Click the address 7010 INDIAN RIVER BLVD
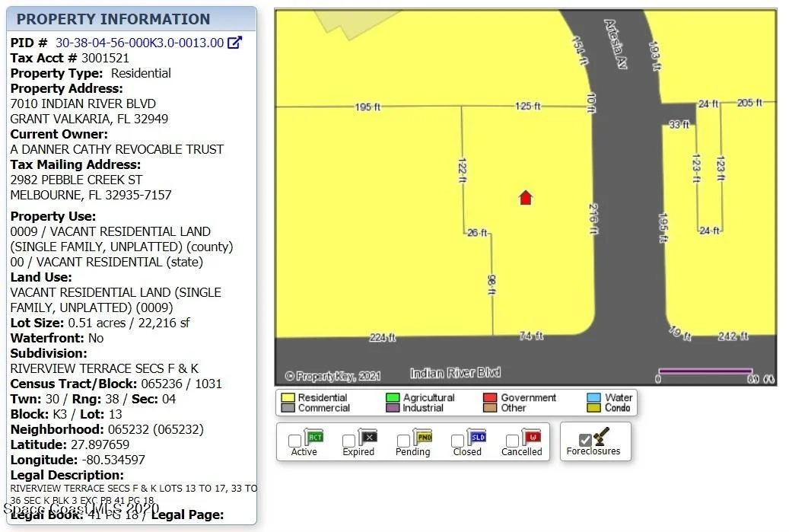The height and width of the screenshot is (532, 789). pos(83,104)
